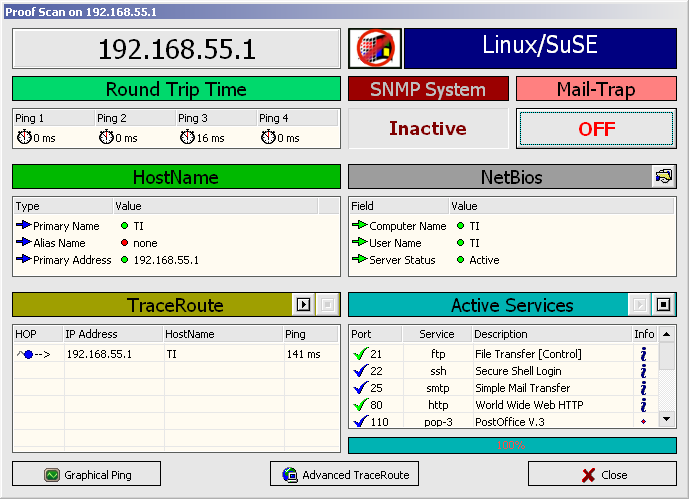Image resolution: width=689 pixels, height=499 pixels.
Task: Open the info icon for ssh port 22
Action: [x=644, y=371]
